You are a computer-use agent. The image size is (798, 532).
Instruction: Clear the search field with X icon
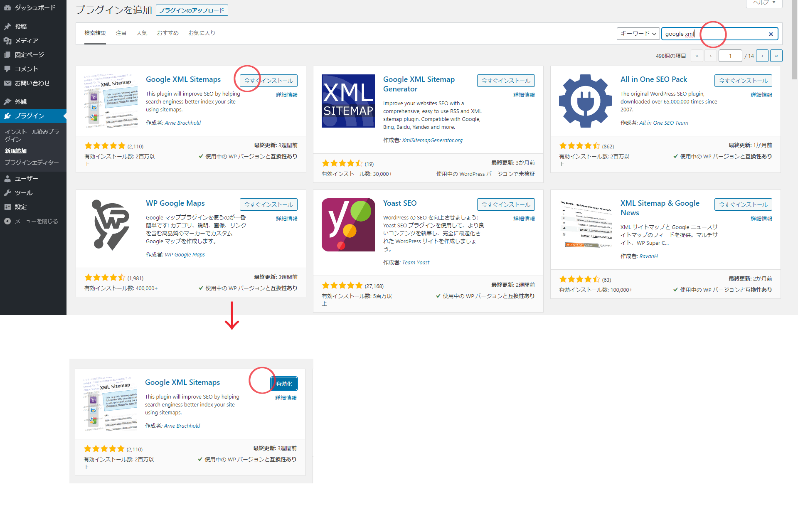pos(771,34)
